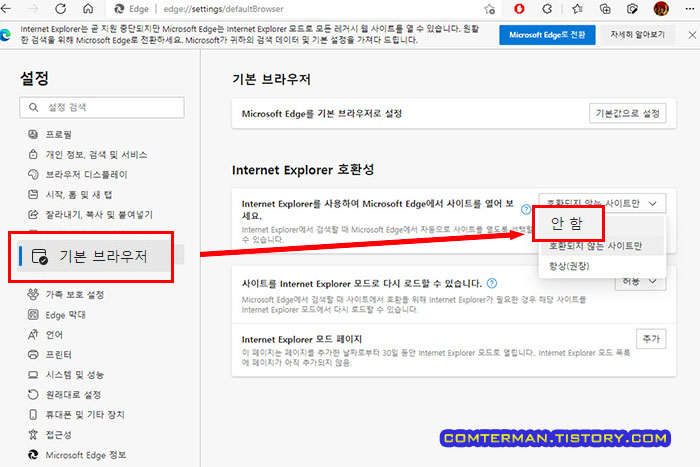
Task: Click the Edge logo in the notification bar
Action: click(5, 35)
